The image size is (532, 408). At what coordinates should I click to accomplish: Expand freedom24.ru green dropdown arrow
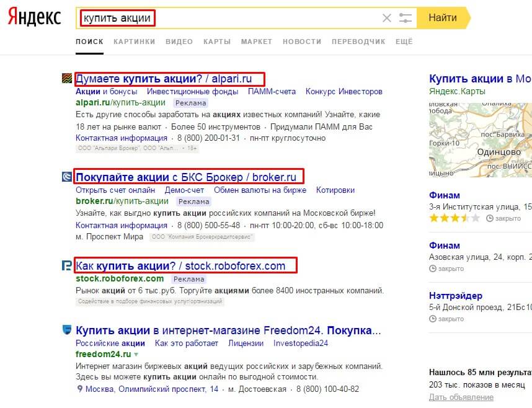click(136, 355)
